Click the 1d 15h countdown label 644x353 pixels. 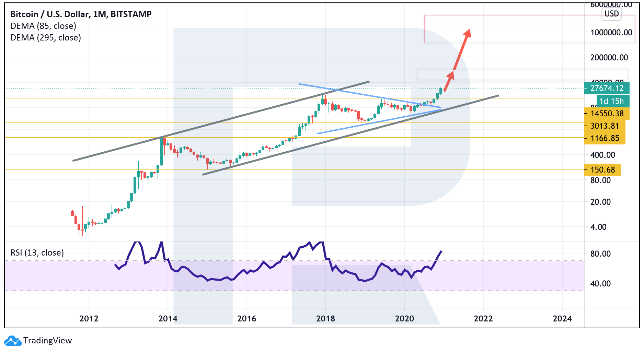point(611,101)
